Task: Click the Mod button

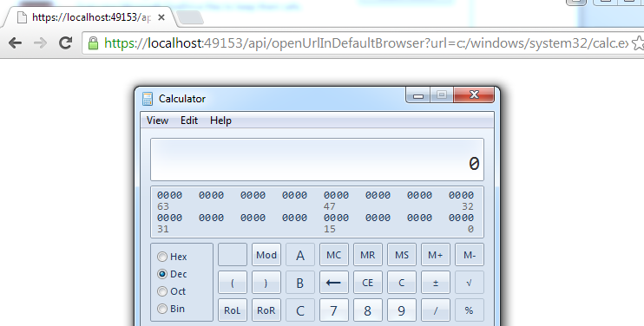Action: [266, 255]
